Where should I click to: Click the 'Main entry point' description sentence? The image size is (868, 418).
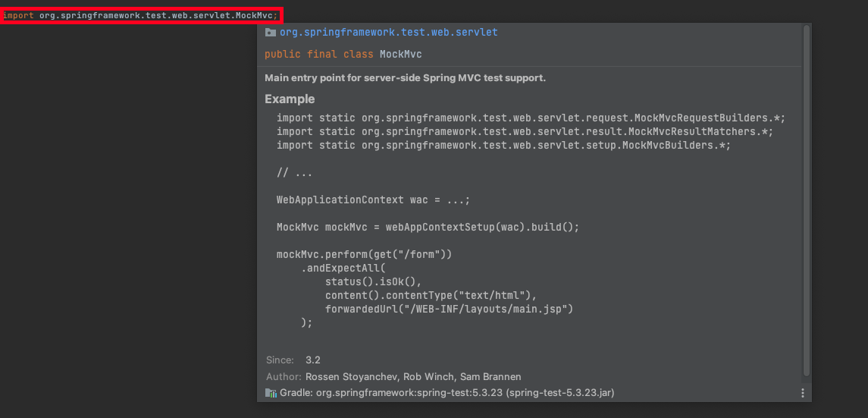click(406, 78)
